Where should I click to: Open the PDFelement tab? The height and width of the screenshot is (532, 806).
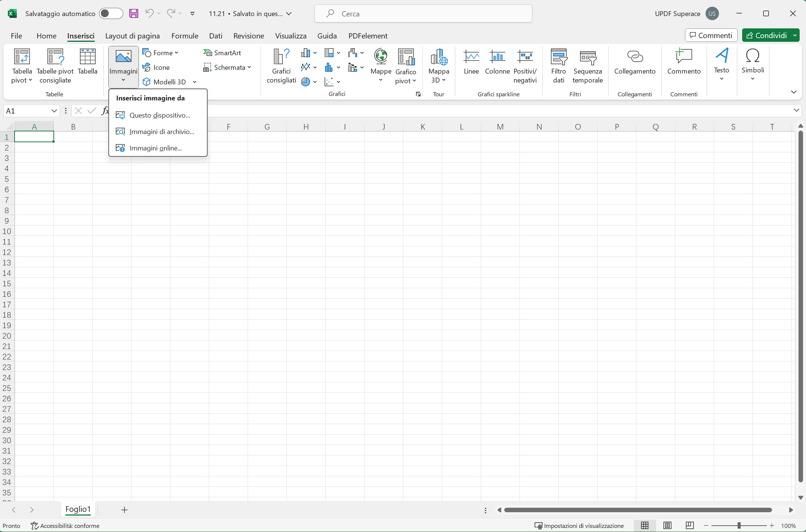(x=368, y=35)
